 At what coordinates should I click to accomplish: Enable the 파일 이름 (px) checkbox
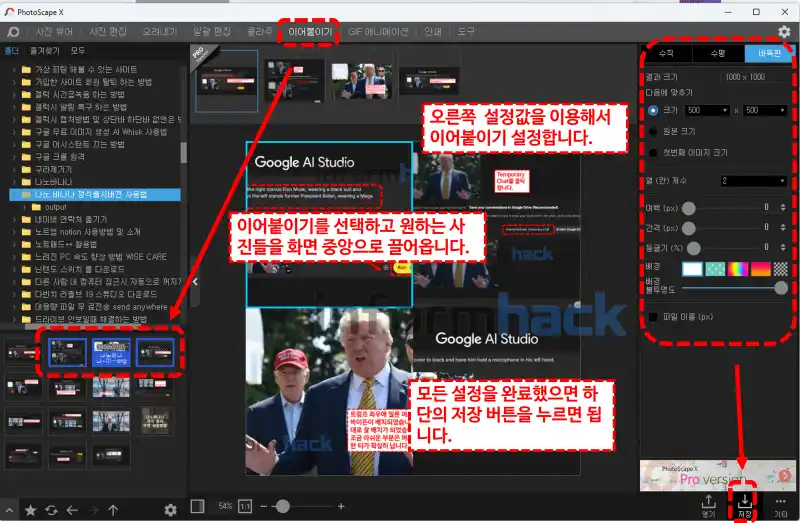click(x=653, y=317)
